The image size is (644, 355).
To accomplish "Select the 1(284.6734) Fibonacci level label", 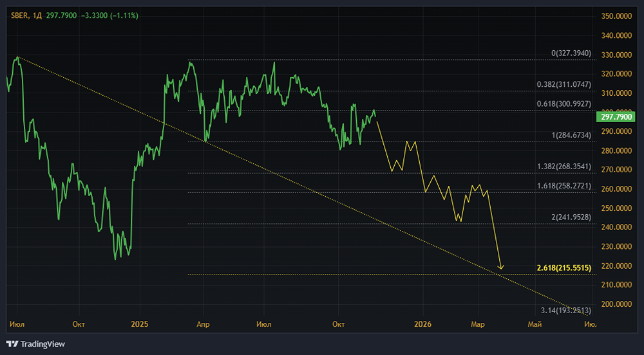I will click(570, 135).
